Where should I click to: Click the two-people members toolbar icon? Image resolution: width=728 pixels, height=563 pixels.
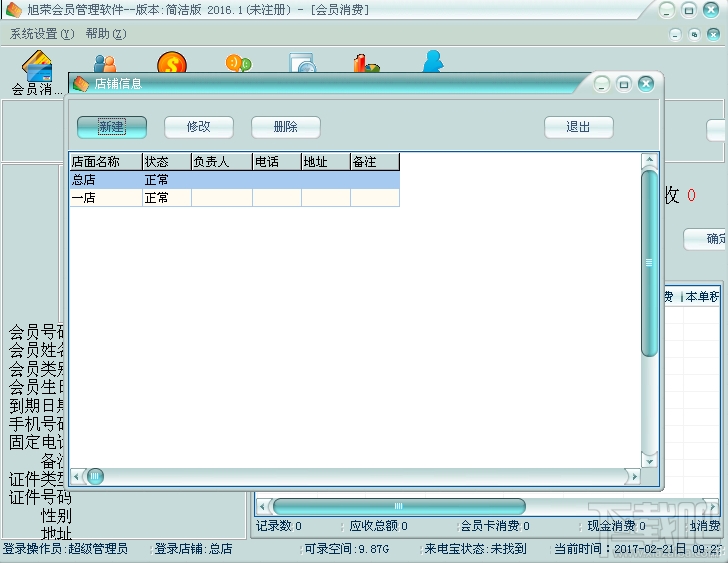coord(105,64)
